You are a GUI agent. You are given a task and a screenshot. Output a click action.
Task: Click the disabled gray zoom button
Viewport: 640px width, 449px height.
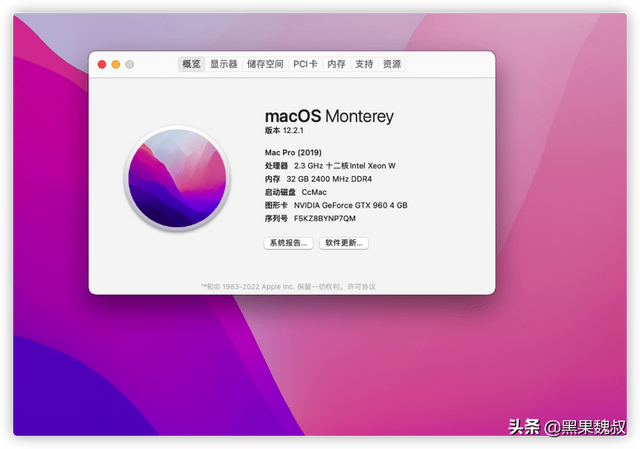pyautogui.click(x=130, y=64)
